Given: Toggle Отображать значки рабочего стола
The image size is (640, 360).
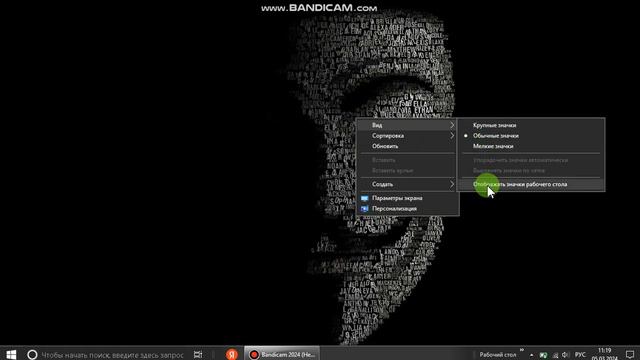Looking at the screenshot, I should tap(531, 184).
